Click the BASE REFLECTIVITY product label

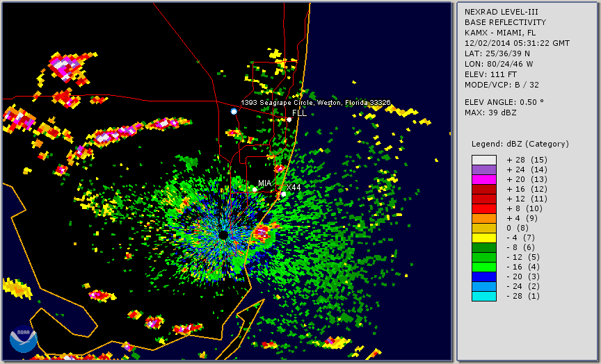(505, 23)
